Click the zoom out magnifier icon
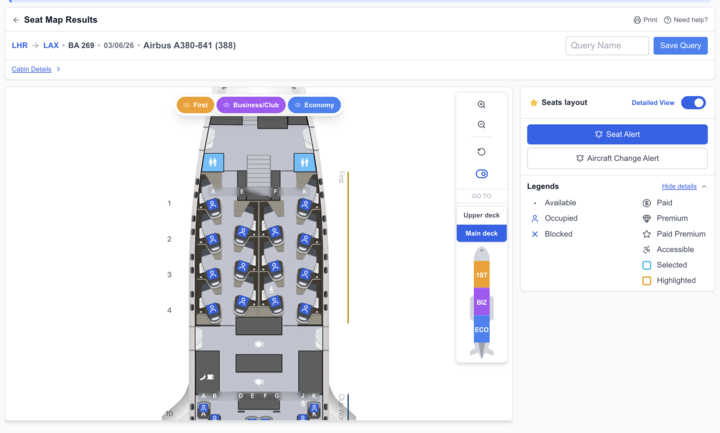720x433 pixels. click(481, 125)
